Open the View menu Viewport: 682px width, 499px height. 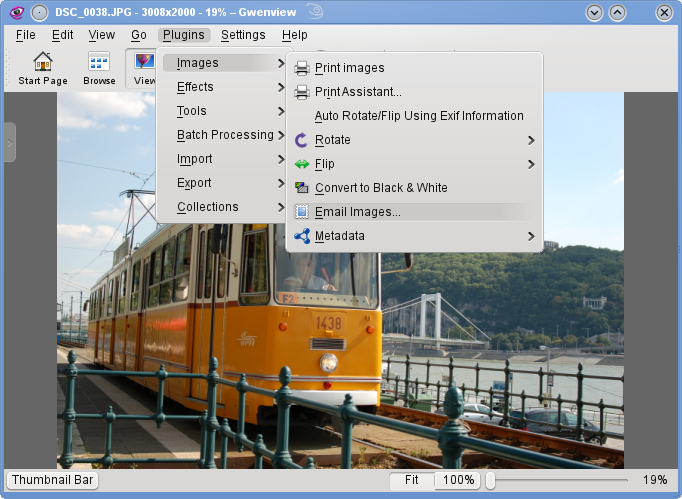point(101,35)
